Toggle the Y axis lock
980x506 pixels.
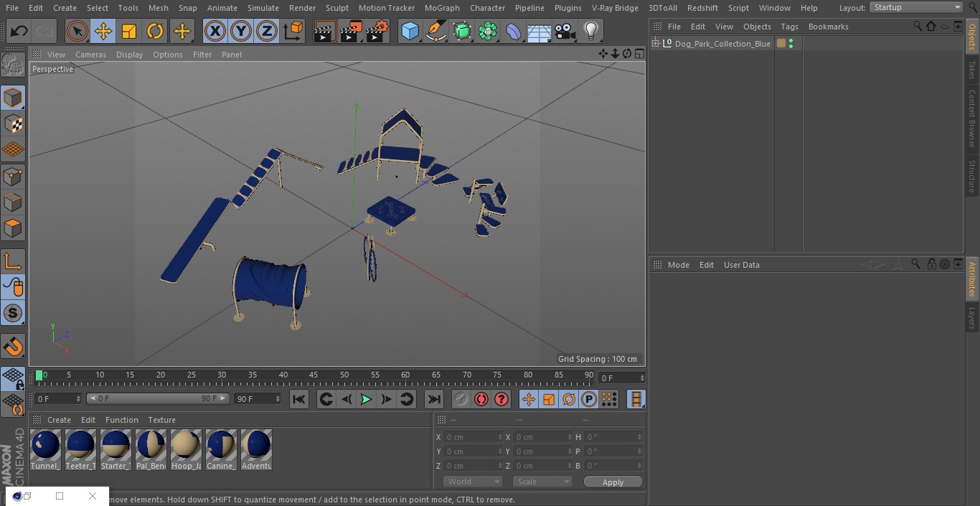241,32
